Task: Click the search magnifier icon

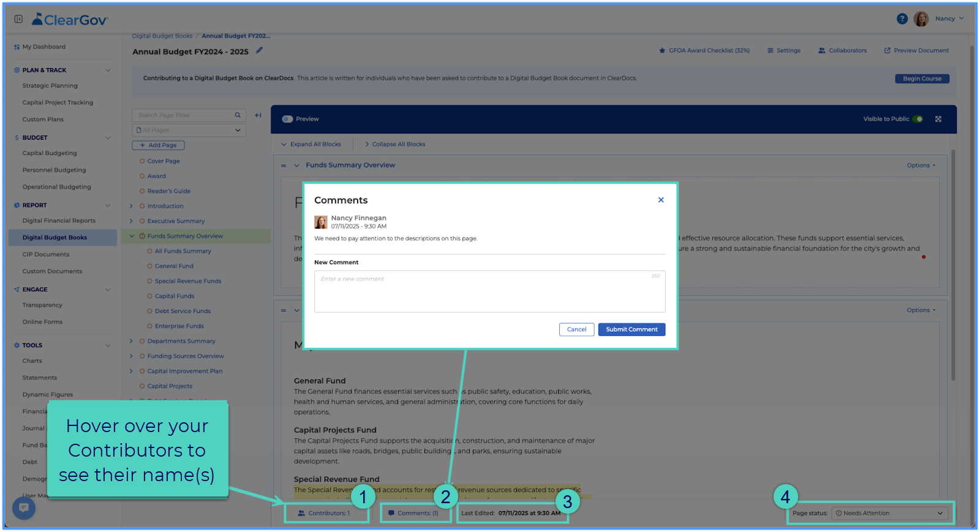Action: click(238, 115)
